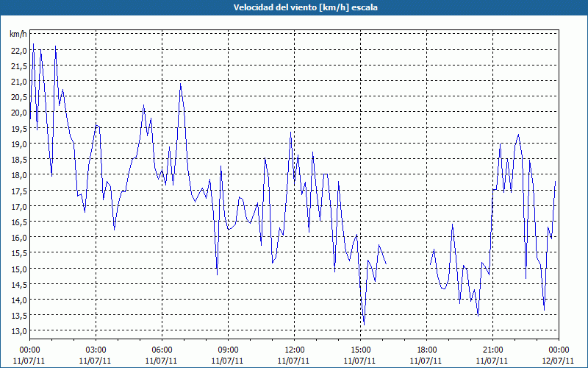Select the 20,5 value on the y-axis
This screenshot has height=368, width=588.
(x=19, y=97)
